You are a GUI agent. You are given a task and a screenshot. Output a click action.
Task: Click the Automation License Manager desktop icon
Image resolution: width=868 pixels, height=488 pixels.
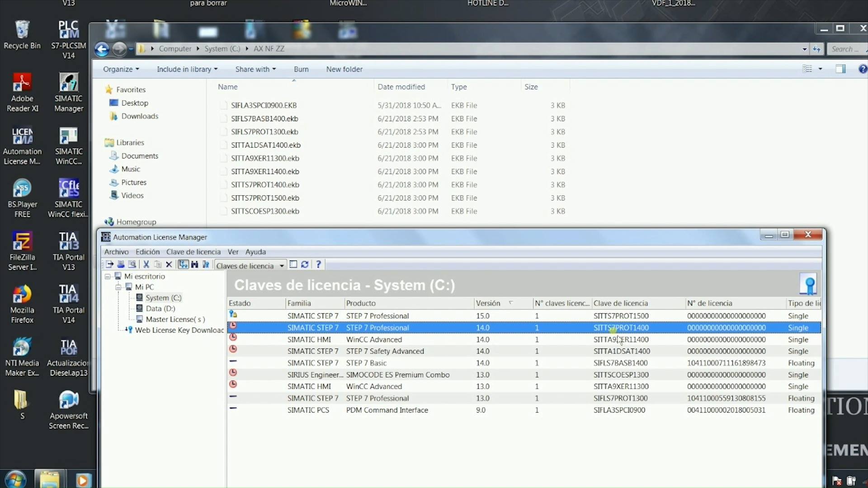[x=22, y=145]
